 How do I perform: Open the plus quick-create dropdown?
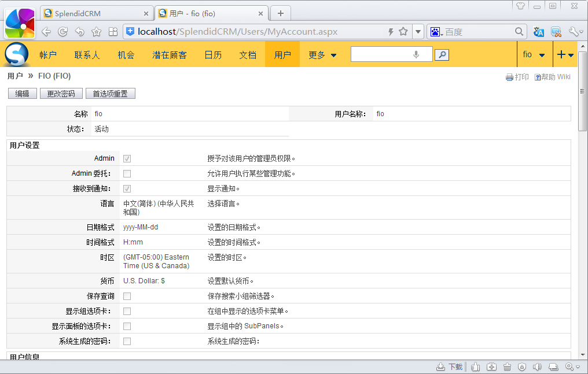(x=565, y=55)
